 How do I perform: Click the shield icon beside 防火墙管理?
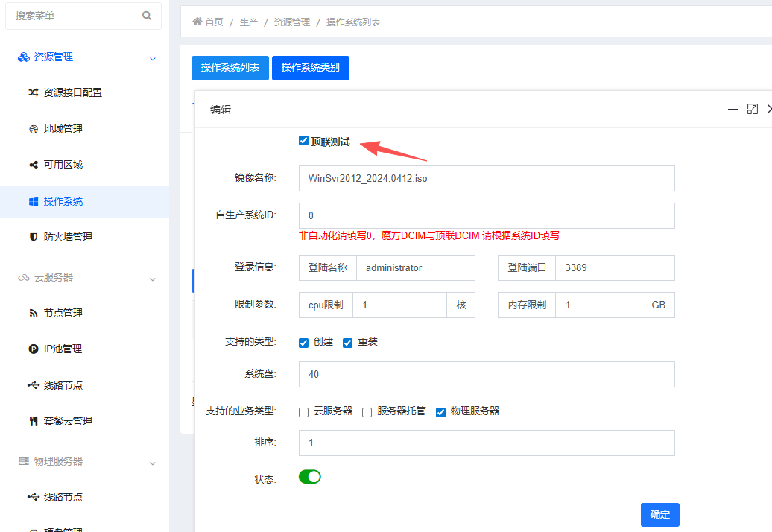(34, 237)
